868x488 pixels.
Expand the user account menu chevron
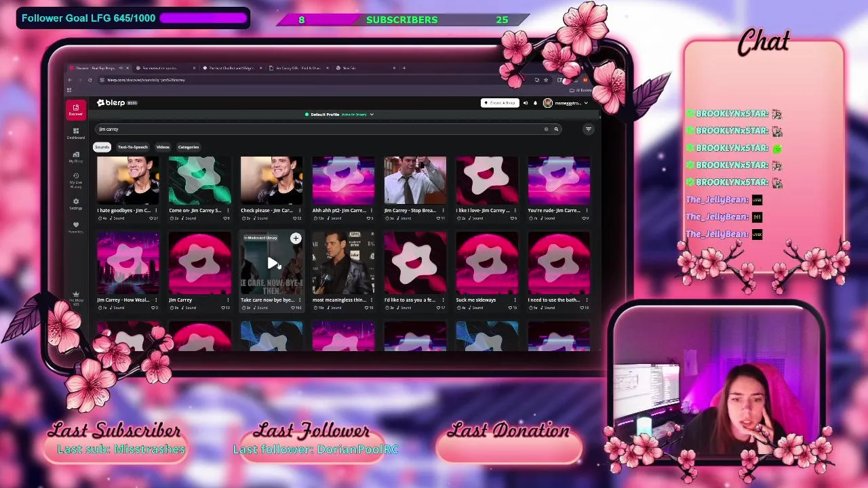[586, 103]
